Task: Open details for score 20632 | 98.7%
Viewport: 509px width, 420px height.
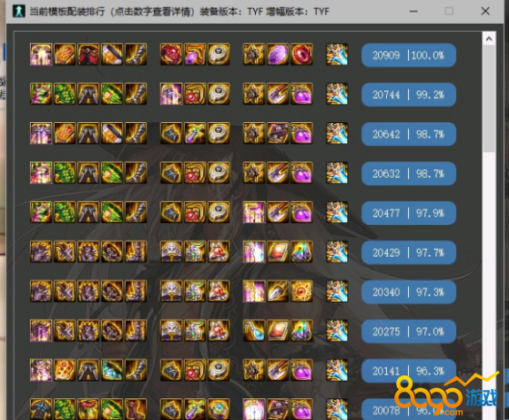Action: pos(409,173)
